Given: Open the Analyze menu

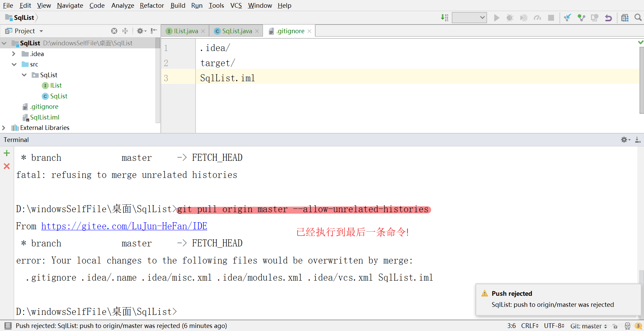Looking at the screenshot, I should [x=122, y=5].
